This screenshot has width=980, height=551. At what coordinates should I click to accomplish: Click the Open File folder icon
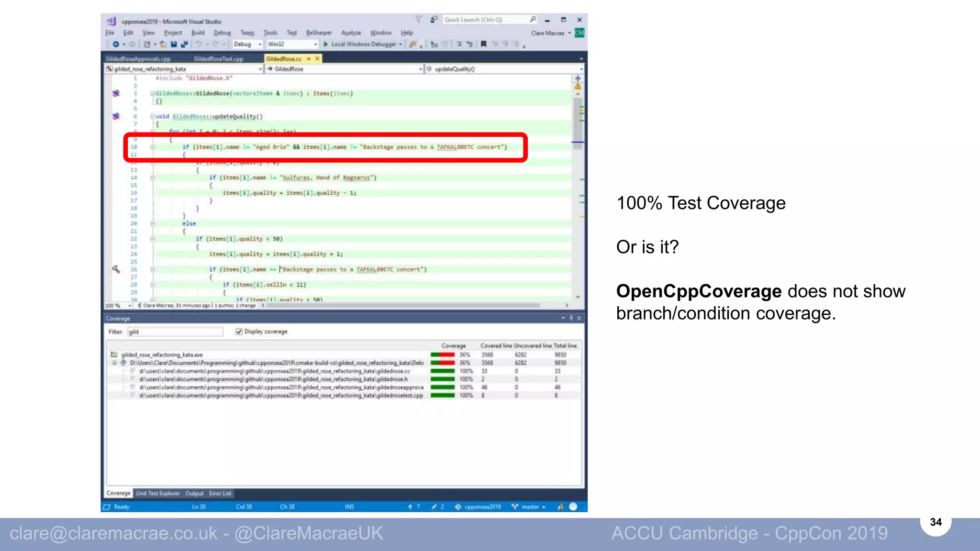163,44
